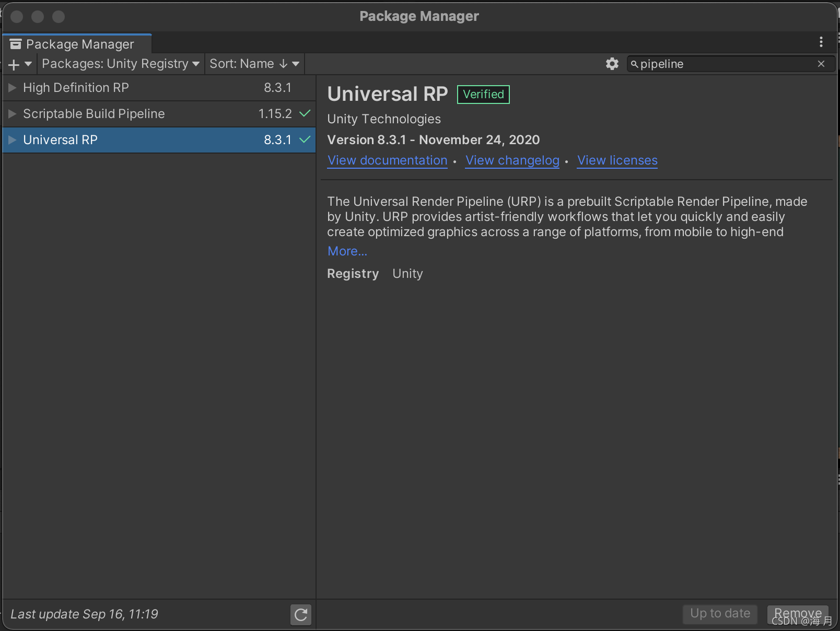Click the Verified badge on Universal RP
This screenshot has height=631, width=840.
coord(482,95)
